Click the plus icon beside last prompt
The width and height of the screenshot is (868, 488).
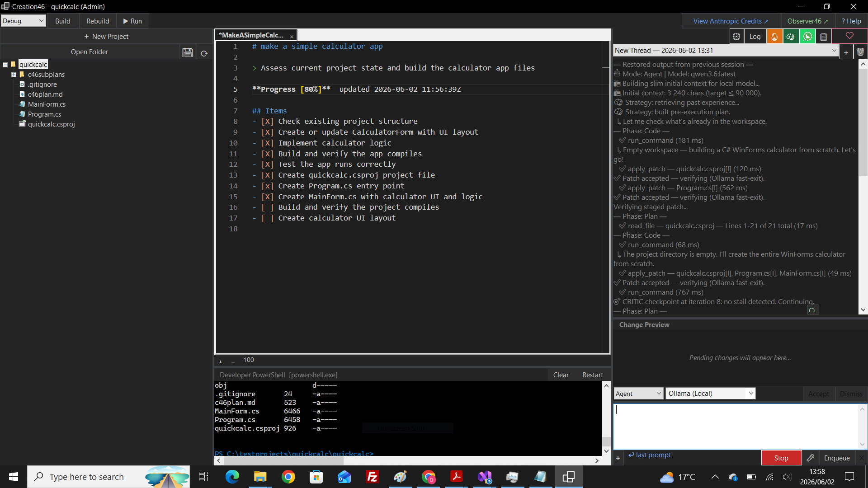pyautogui.click(x=618, y=458)
